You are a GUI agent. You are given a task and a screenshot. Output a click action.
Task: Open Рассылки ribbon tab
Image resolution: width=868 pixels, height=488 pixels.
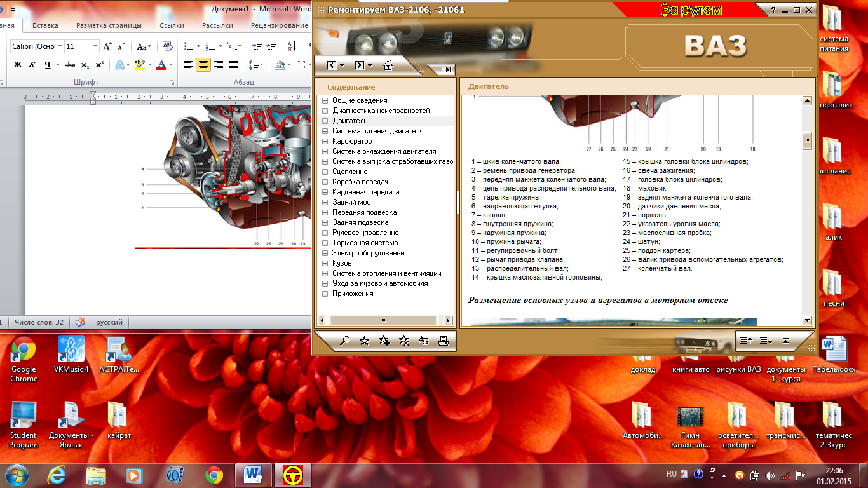point(217,25)
